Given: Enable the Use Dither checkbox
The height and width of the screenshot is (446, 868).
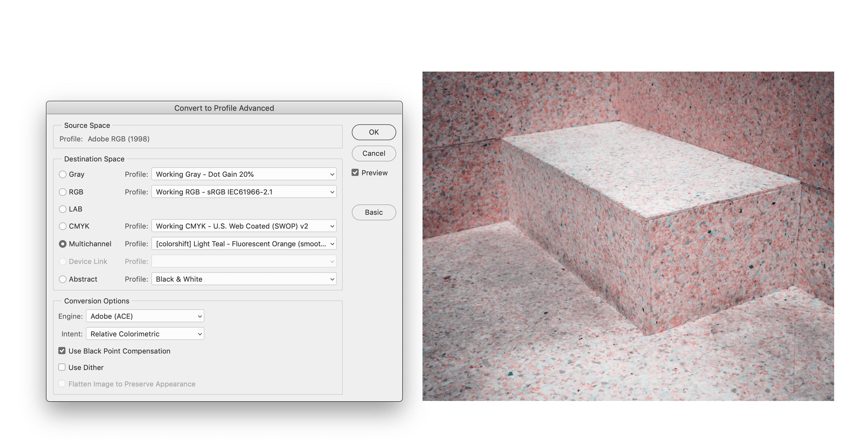Looking at the screenshot, I should click(62, 367).
